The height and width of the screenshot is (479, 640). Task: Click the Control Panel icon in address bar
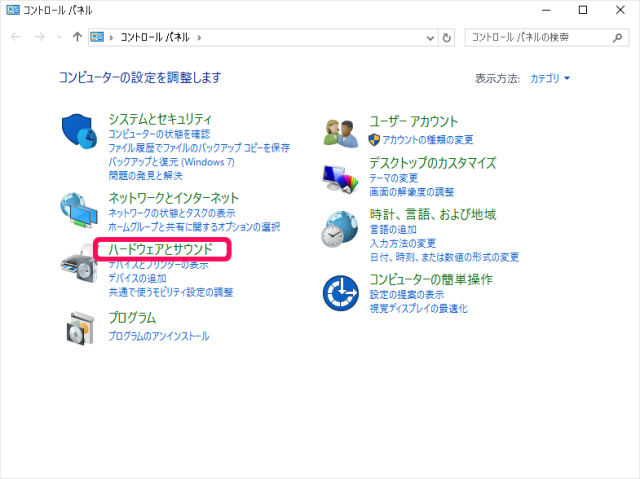coord(97,37)
